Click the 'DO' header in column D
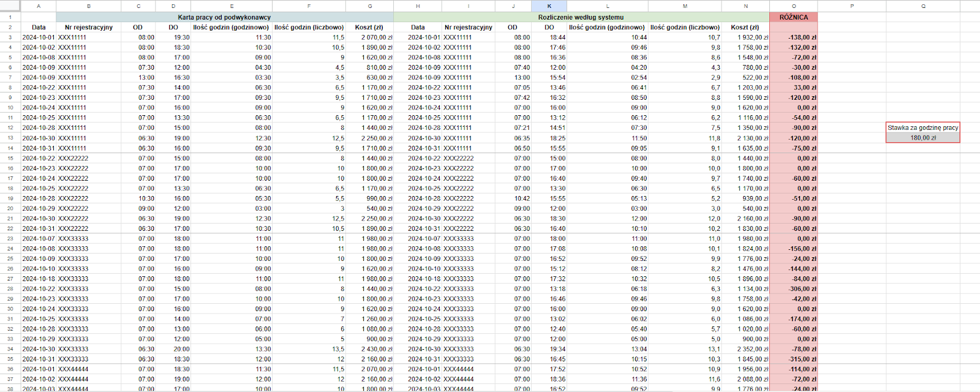Image resolution: width=980 pixels, height=392 pixels. 173,27
